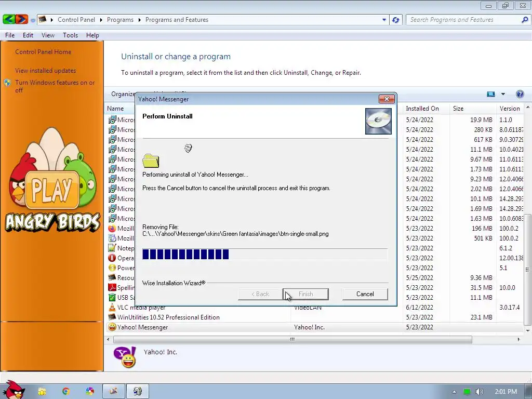The width and height of the screenshot is (532, 399).
Task: Click Programs in the address breadcrumb
Action: 120,20
